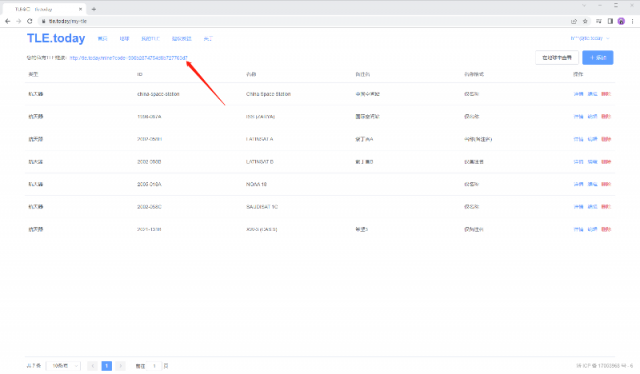Click the jump-to-page input box
Screen dimensions: 640x374
click(154, 366)
